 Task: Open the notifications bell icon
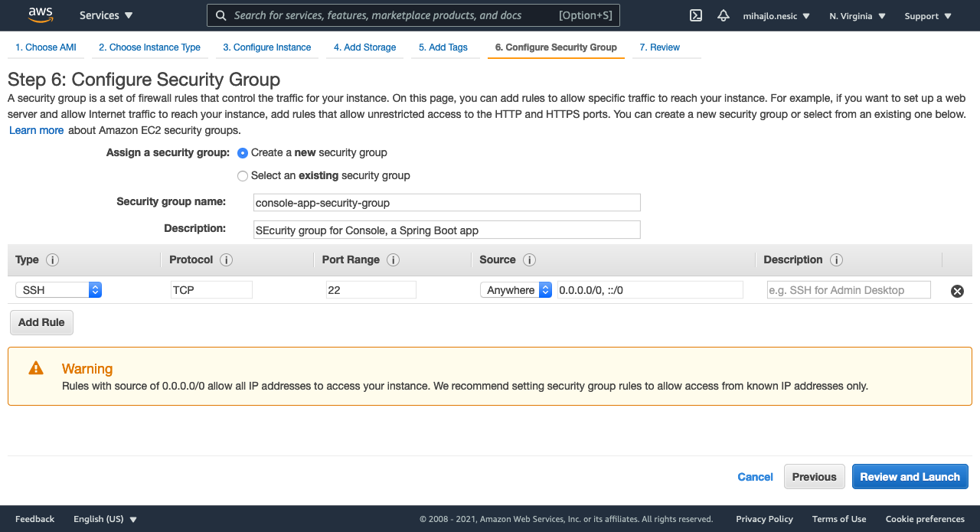[724, 15]
